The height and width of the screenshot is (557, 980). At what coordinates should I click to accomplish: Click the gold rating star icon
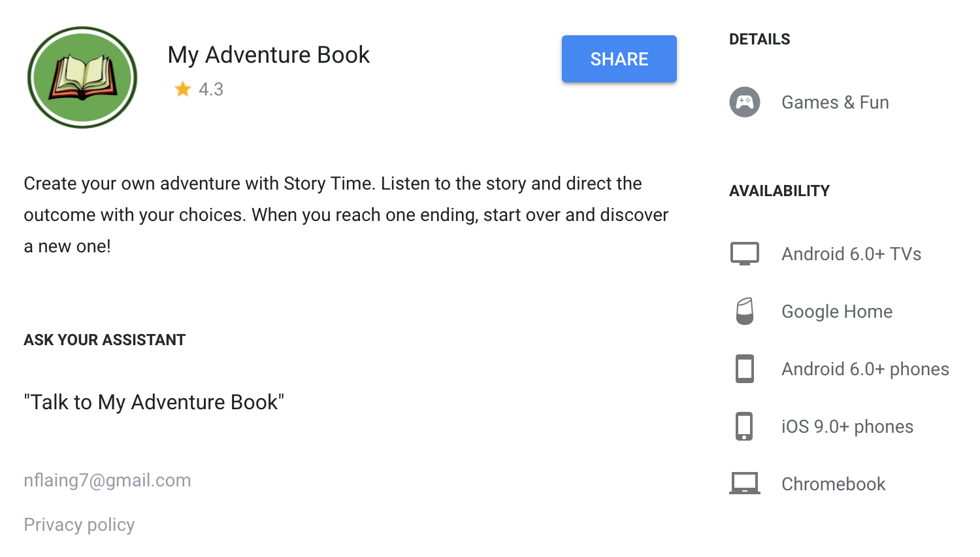point(183,89)
